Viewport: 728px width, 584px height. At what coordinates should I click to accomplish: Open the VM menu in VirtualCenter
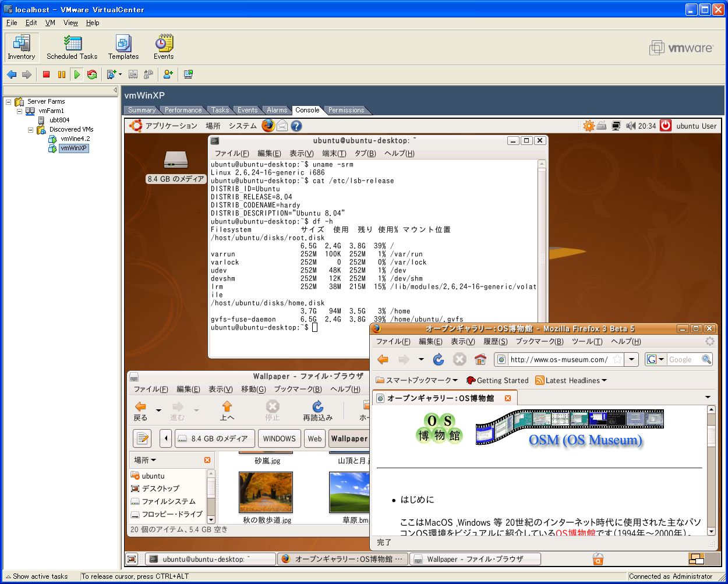(x=50, y=23)
